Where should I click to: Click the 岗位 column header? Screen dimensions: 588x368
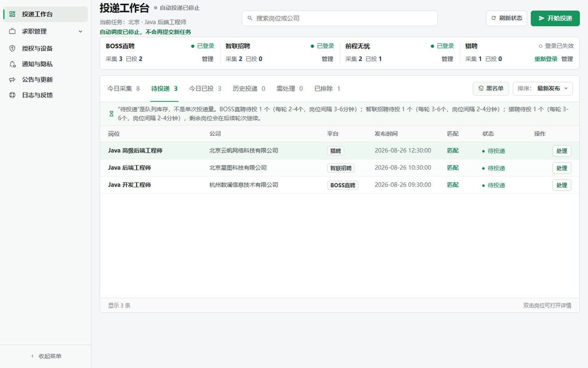click(x=114, y=134)
